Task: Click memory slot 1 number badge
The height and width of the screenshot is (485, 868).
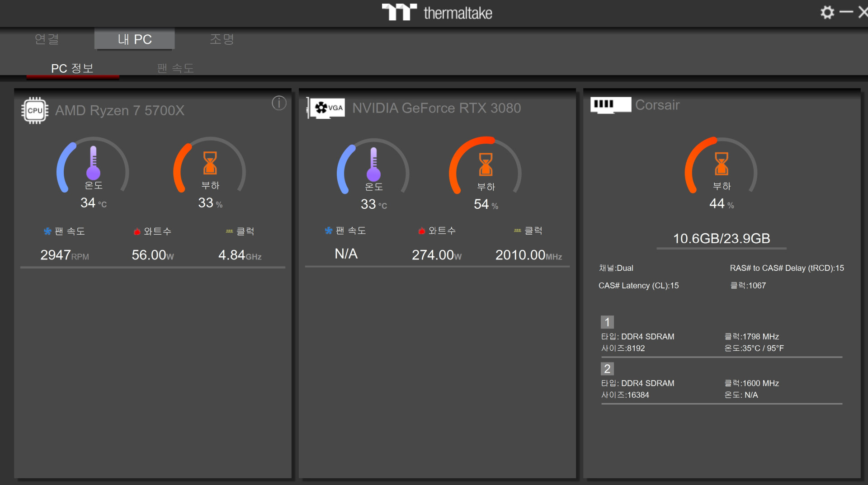Action: point(607,322)
